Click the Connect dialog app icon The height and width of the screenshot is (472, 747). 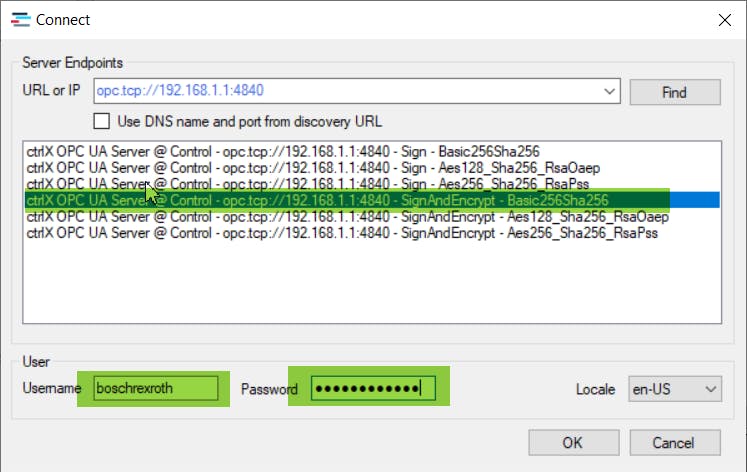(20, 20)
